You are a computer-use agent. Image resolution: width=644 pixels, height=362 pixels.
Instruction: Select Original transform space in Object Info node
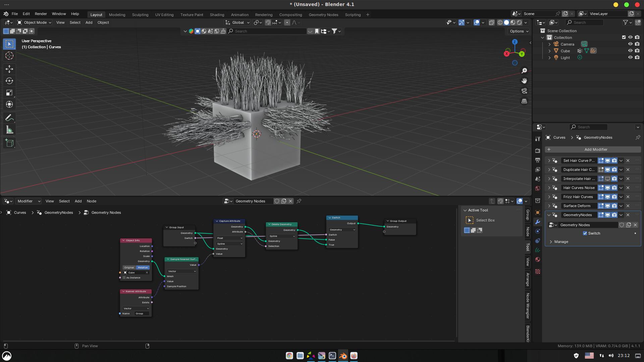(129, 267)
